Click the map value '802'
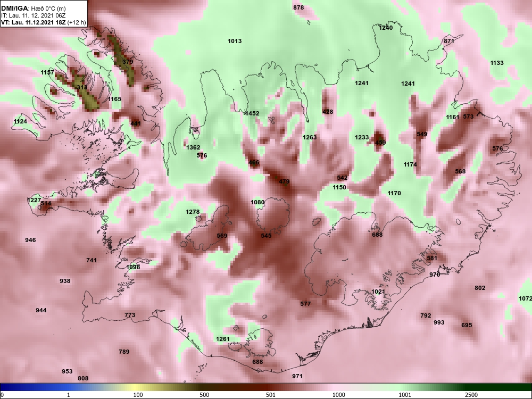The width and height of the screenshot is (532, 399). coord(480,288)
